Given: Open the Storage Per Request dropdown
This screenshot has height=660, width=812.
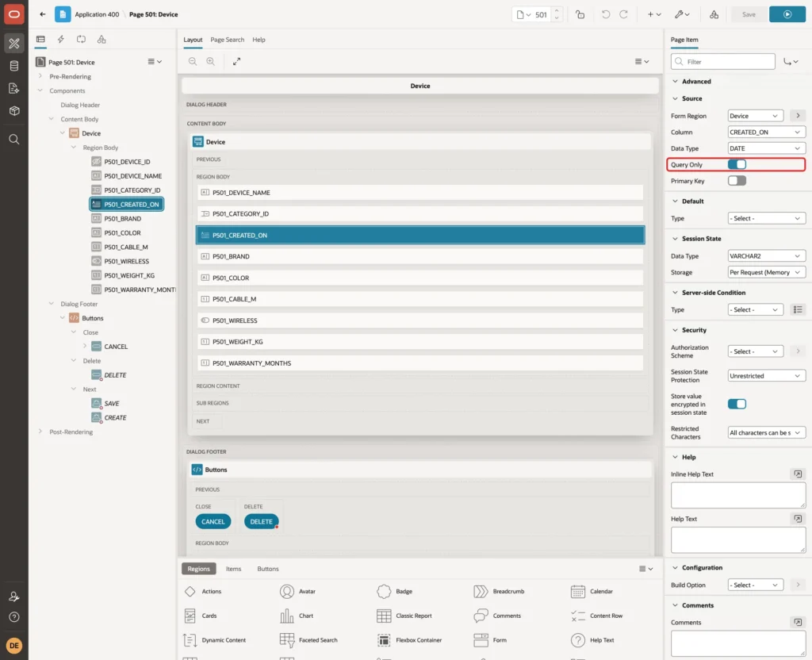Looking at the screenshot, I should pos(767,272).
